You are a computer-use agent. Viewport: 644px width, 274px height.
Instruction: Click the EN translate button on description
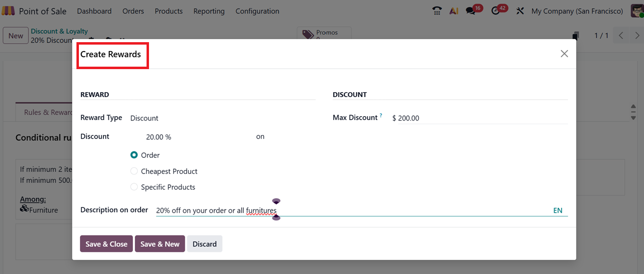click(x=558, y=211)
